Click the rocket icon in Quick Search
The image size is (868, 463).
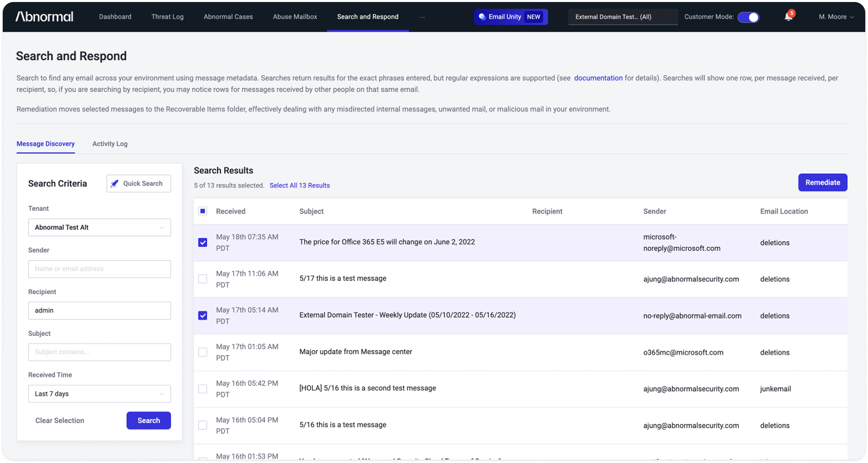point(115,184)
